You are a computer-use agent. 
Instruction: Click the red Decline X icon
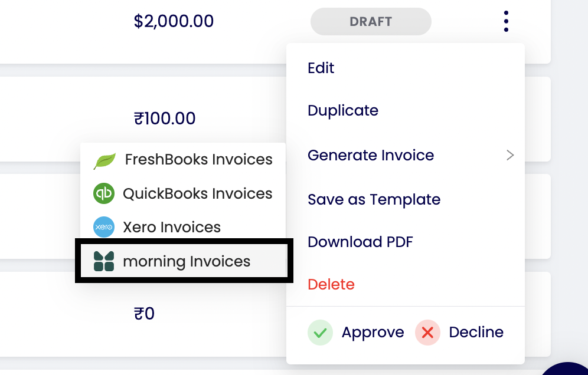tap(427, 333)
